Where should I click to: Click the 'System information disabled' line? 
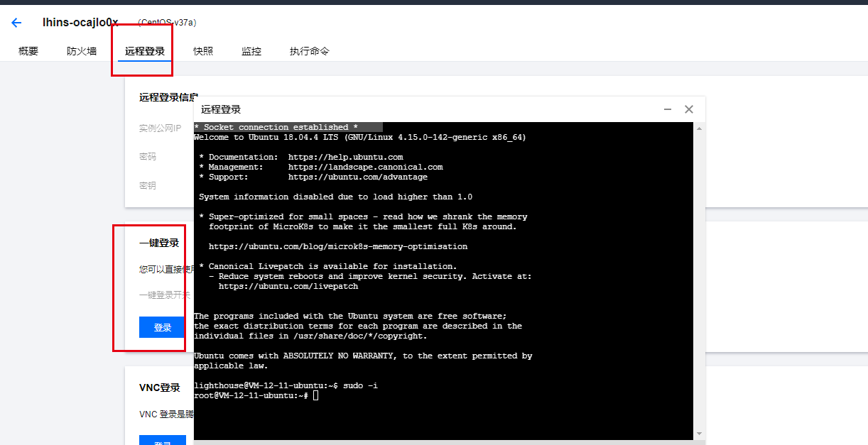(x=335, y=197)
